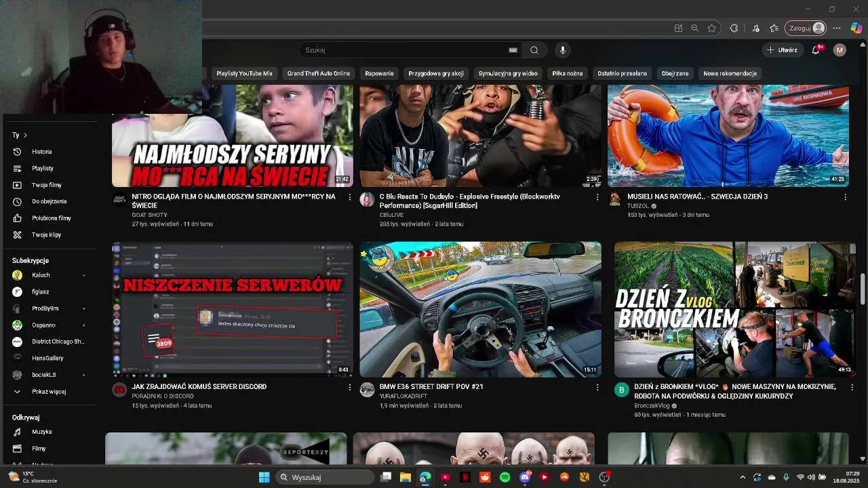Viewport: 868px width, 488px height.
Task: Select the Symulacyjne gry wideo chip
Action: [508, 73]
